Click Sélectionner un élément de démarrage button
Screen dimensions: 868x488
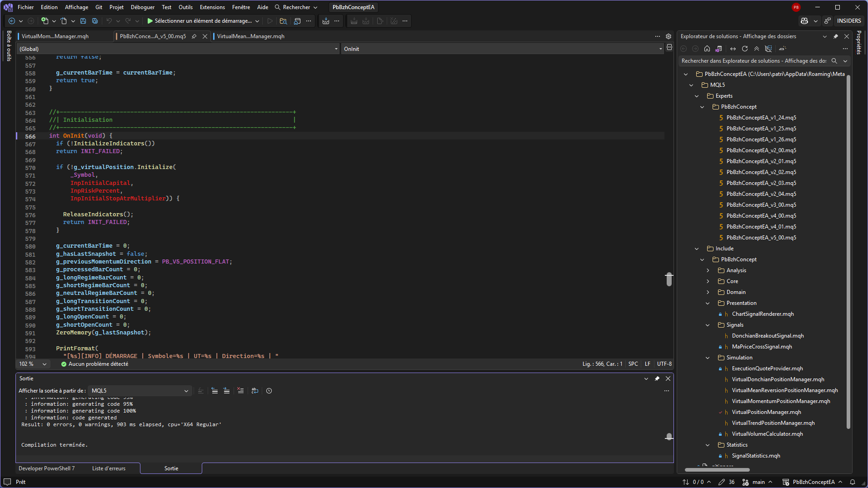point(203,21)
